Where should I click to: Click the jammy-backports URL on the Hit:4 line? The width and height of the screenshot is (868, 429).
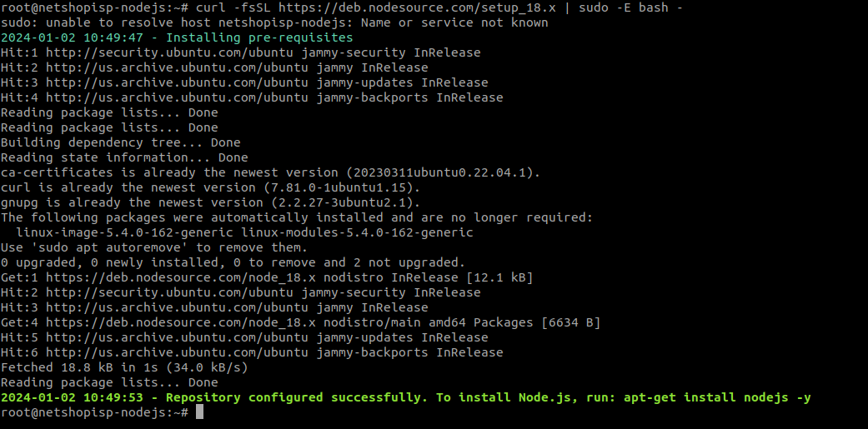point(237,97)
